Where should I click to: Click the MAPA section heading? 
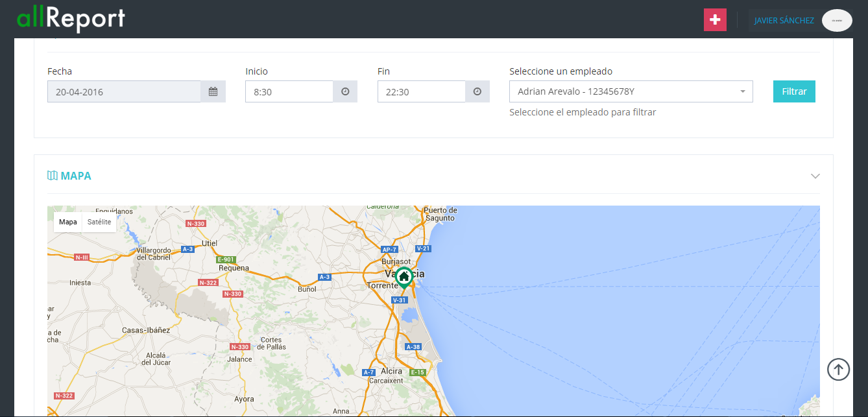[76, 176]
